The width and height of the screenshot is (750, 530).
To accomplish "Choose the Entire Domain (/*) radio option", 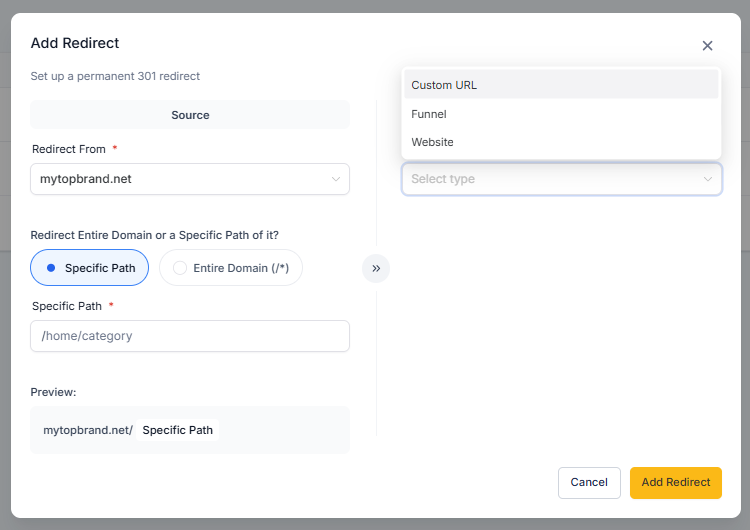I will 231,268.
